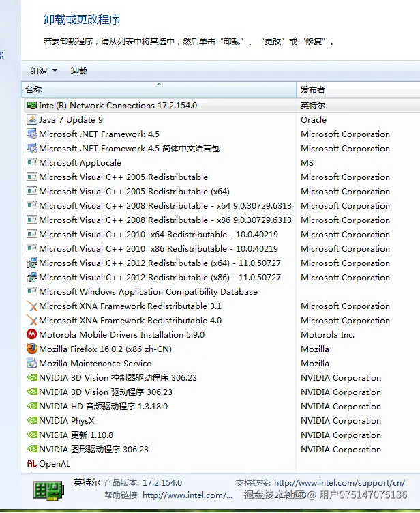This screenshot has width=420, height=513.
Task: Click Oracle publisher cell
Action: [314, 120]
